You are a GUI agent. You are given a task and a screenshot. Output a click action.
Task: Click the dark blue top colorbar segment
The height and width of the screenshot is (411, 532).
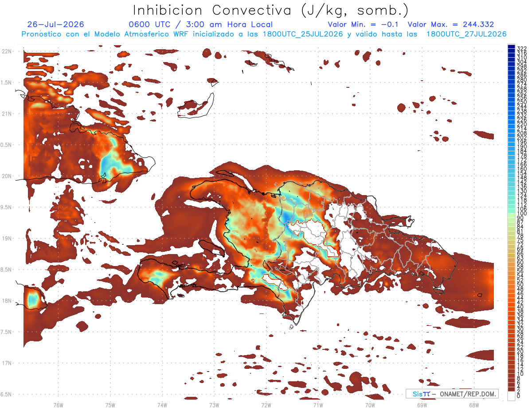[x=511, y=47]
